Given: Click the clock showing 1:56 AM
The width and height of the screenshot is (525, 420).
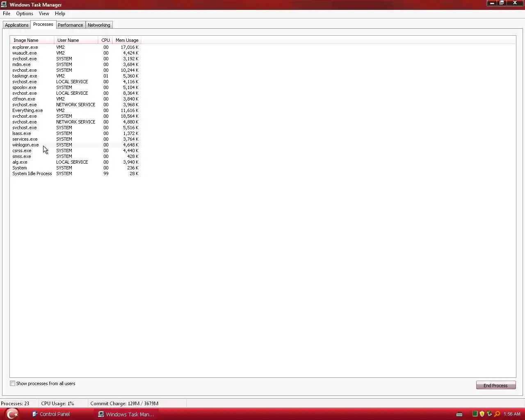Looking at the screenshot, I should click(x=512, y=414).
